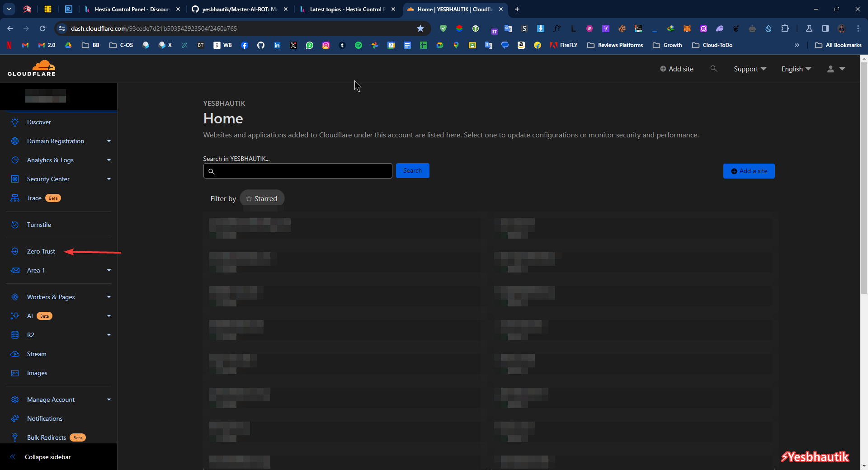Click the Trace network icon
868x470 pixels.
pyautogui.click(x=15, y=198)
